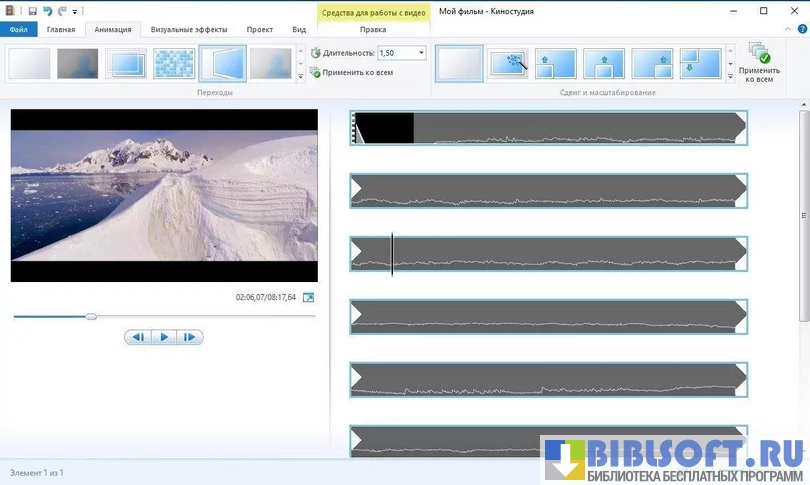This screenshot has width=810, height=485.
Task: Step to the next frame
Action: (x=189, y=338)
